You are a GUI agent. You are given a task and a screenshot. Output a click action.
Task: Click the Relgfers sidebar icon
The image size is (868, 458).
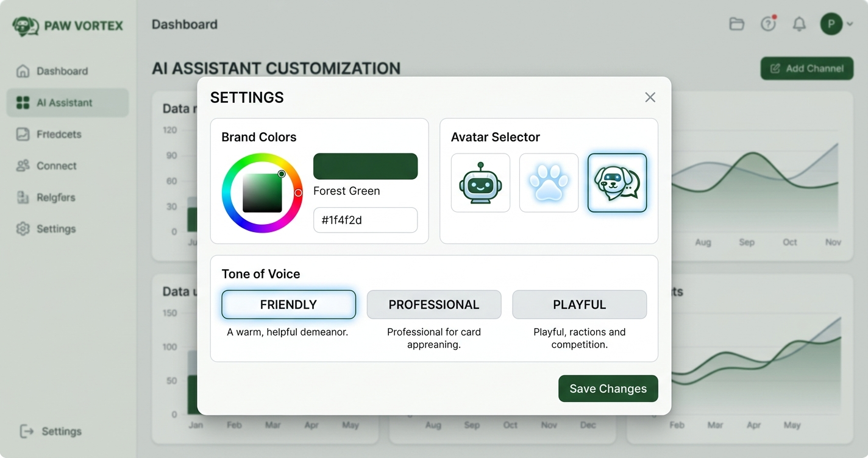[x=23, y=197]
